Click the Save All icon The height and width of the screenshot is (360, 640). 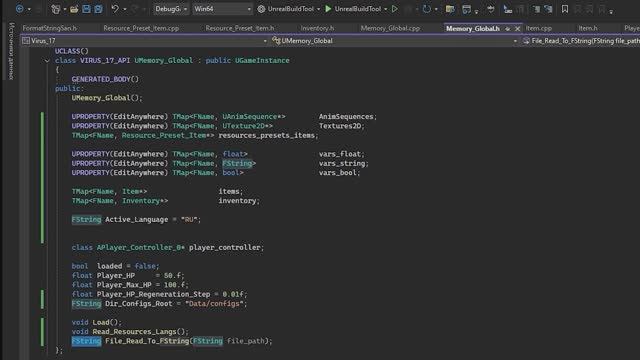[x=98, y=9]
